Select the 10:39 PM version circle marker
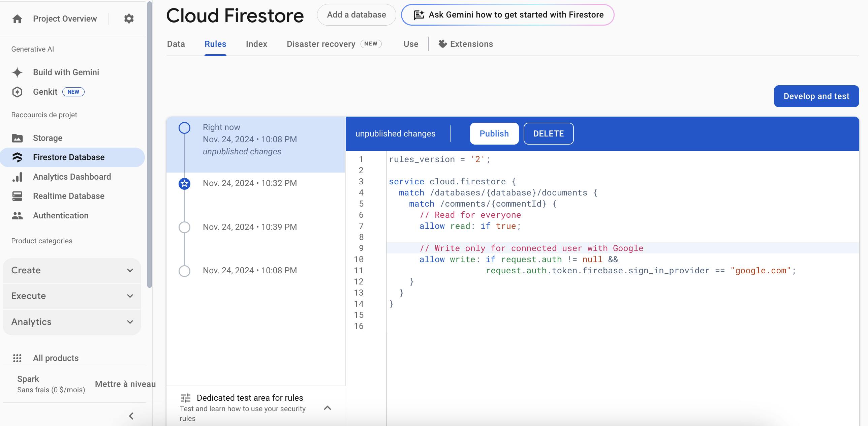 pos(184,227)
